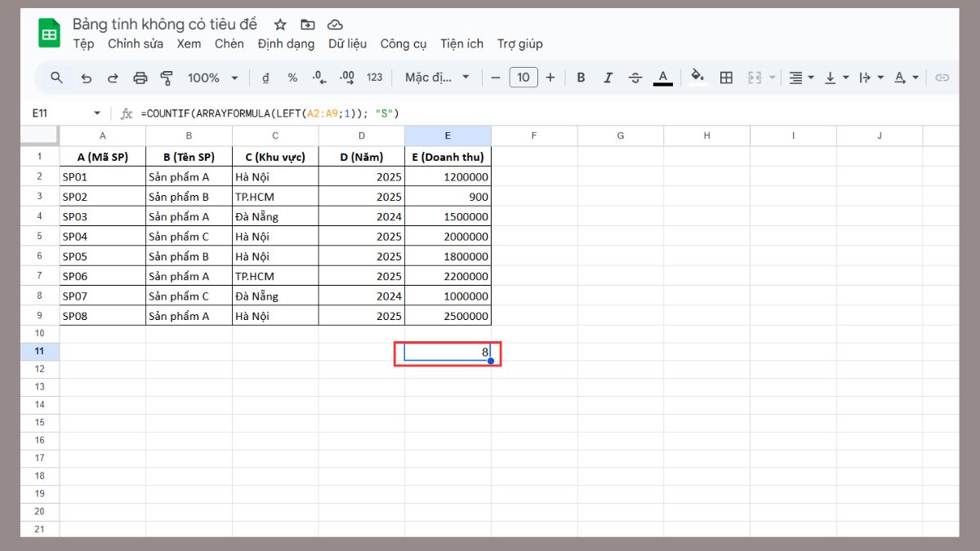Apply currency format with đ icon
The height and width of the screenshot is (551, 980).
pos(265,78)
